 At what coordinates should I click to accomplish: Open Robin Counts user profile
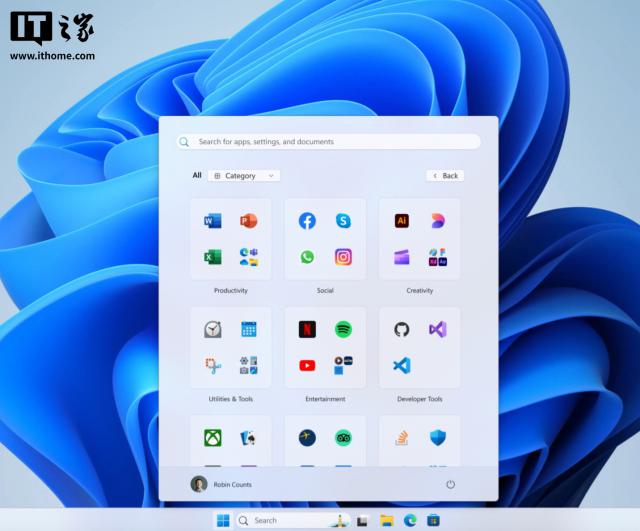click(x=223, y=484)
